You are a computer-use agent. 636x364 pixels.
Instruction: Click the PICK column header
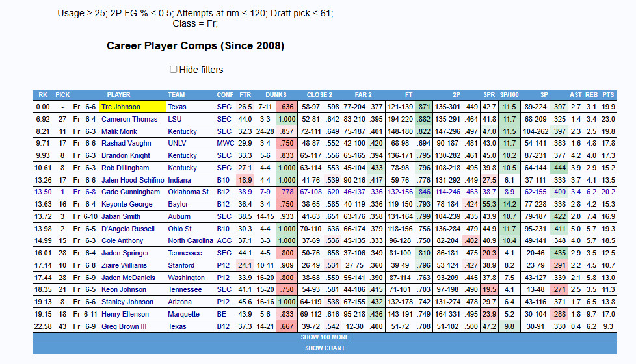[62, 95]
